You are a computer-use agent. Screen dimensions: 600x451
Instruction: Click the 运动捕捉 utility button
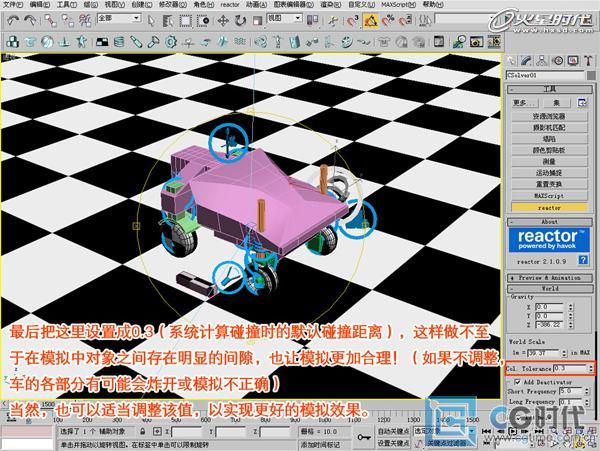point(549,173)
